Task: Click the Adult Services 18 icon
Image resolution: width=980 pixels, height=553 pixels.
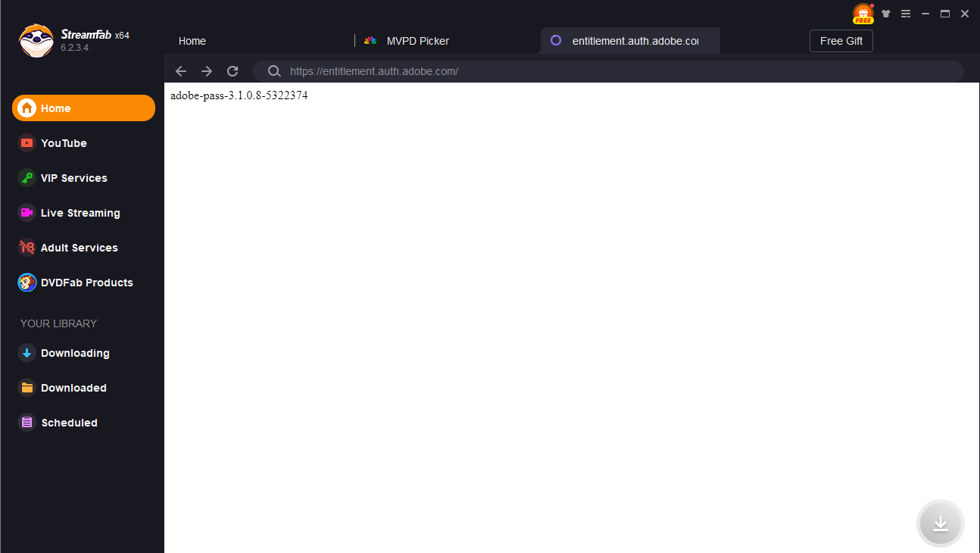Action: tap(27, 248)
